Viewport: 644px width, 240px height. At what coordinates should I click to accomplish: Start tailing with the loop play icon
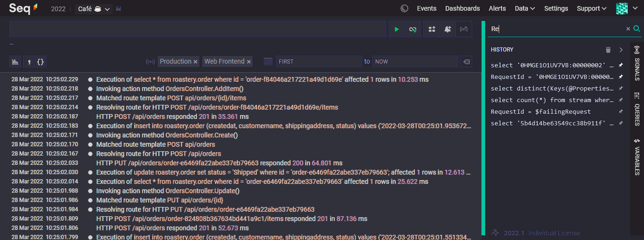(412, 29)
